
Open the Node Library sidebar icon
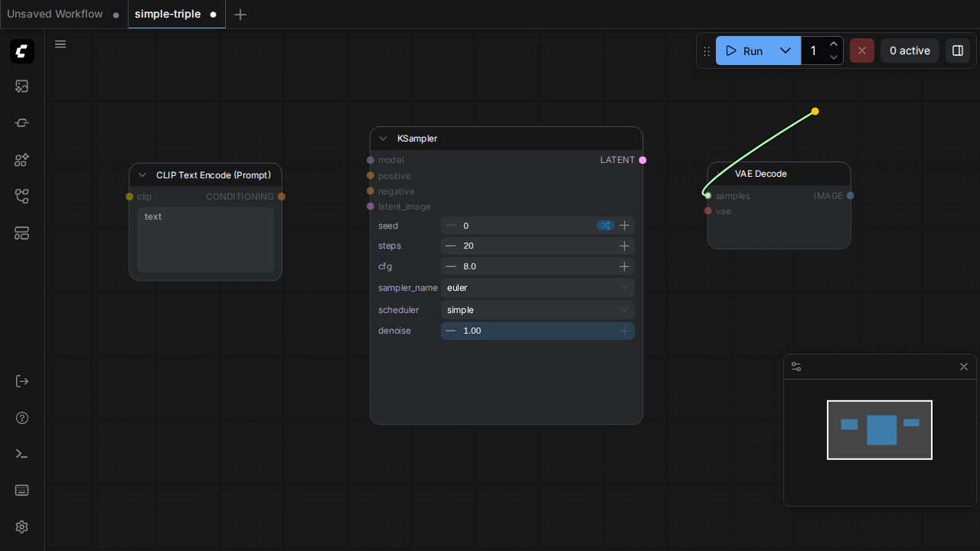pos(22,123)
